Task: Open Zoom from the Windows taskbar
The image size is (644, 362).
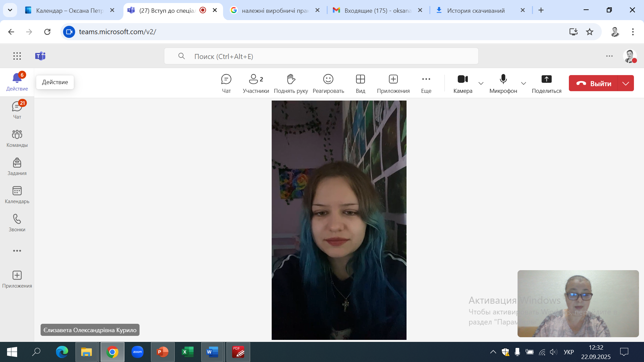Action: (138, 352)
